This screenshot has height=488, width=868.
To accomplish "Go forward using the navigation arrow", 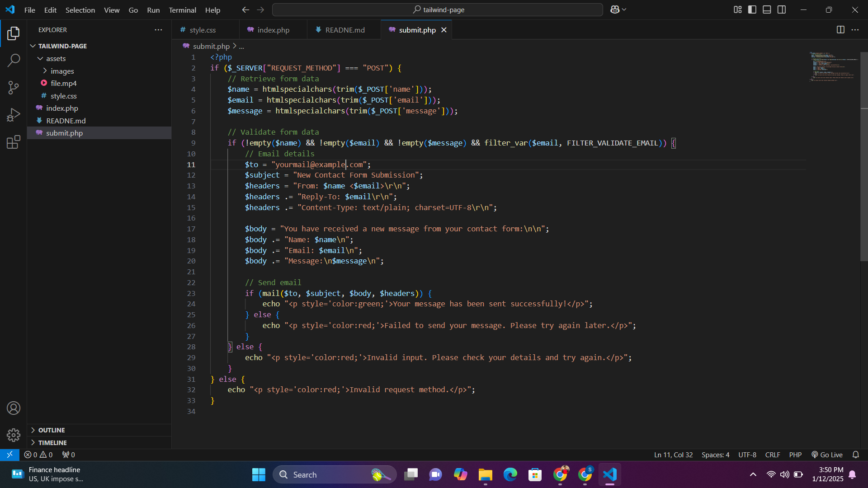I will point(260,9).
